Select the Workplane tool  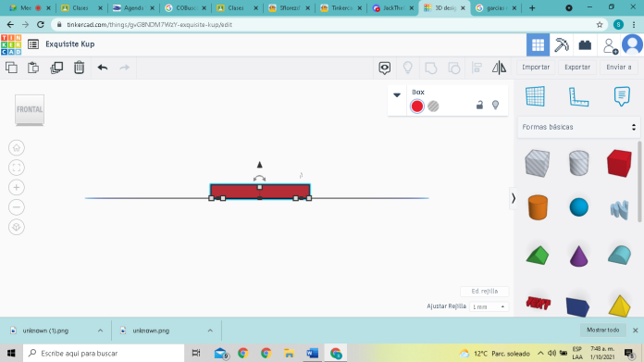535,96
